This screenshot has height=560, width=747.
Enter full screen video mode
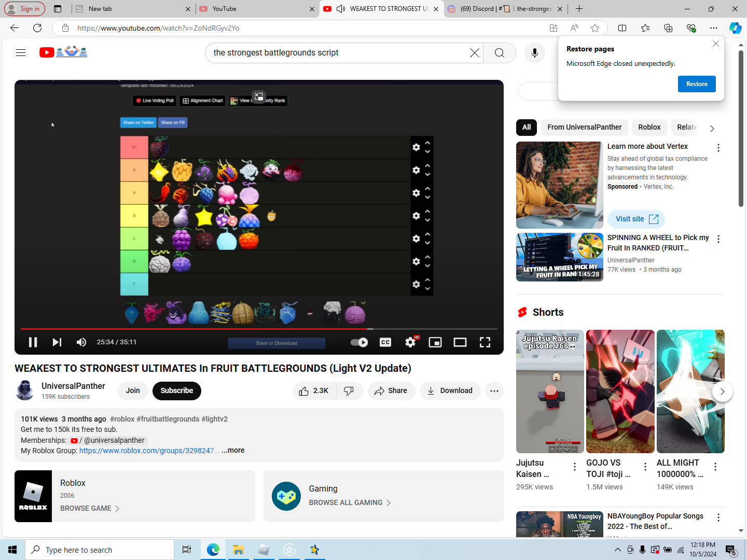[x=485, y=342]
